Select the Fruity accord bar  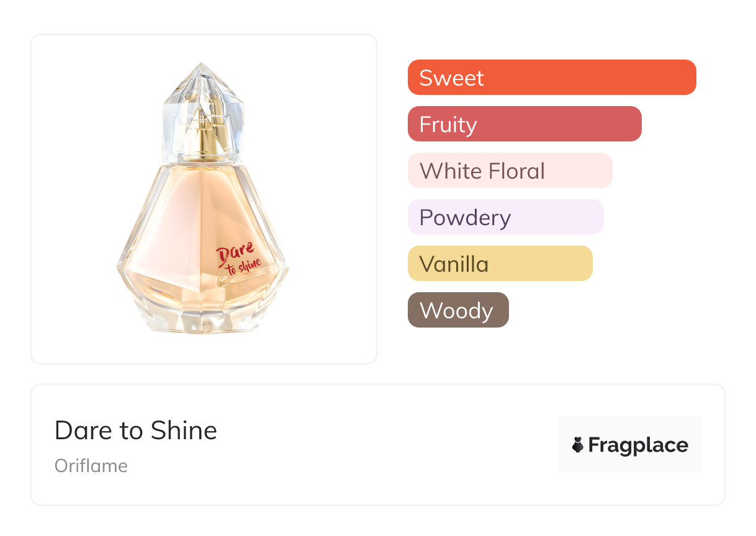(524, 124)
